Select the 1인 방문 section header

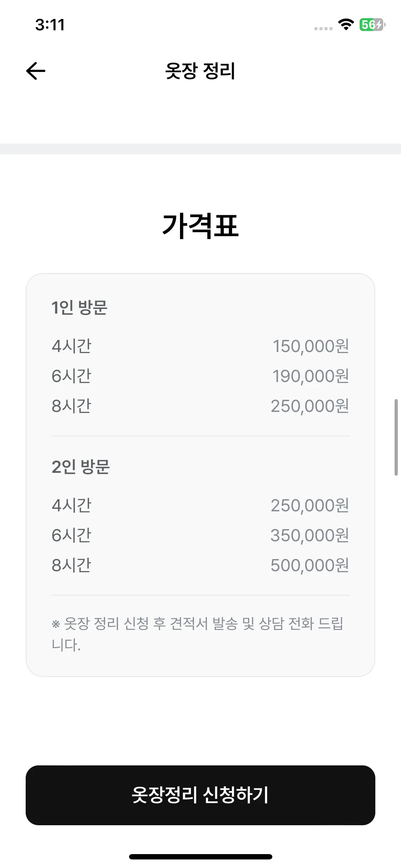coord(79,308)
